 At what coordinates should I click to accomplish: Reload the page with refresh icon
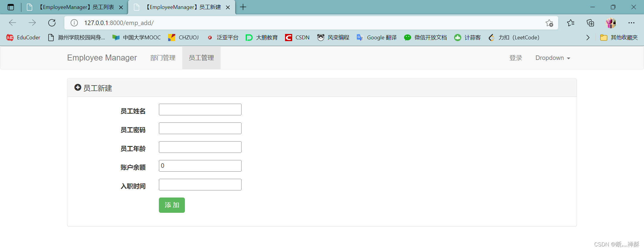click(52, 23)
